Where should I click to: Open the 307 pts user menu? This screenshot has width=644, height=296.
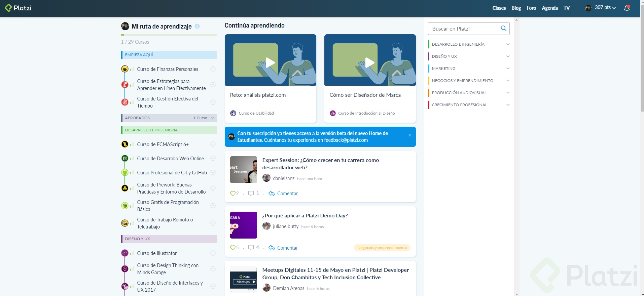pos(601,8)
